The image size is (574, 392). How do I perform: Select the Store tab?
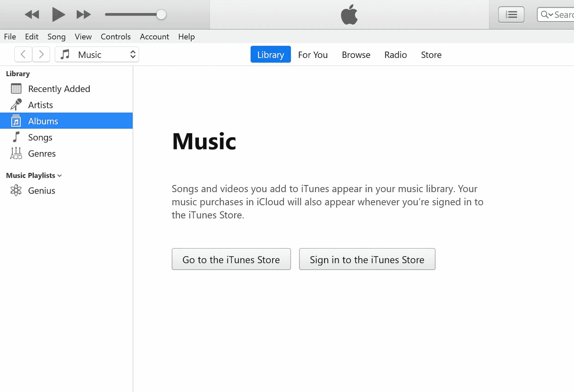click(x=431, y=55)
